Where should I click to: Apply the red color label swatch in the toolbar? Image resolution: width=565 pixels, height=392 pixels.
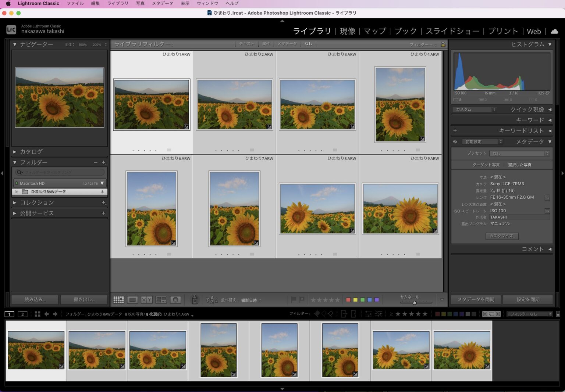pyautogui.click(x=348, y=300)
